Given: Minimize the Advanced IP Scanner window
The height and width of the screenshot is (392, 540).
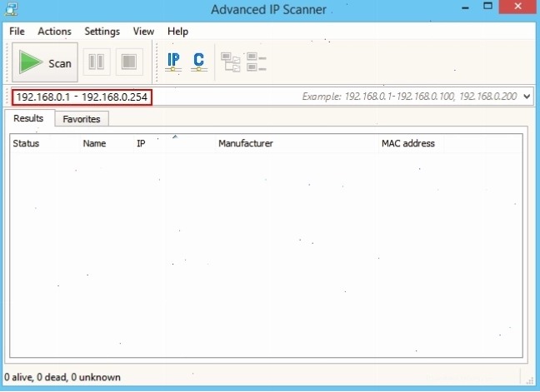Looking at the screenshot, I should [x=465, y=7].
